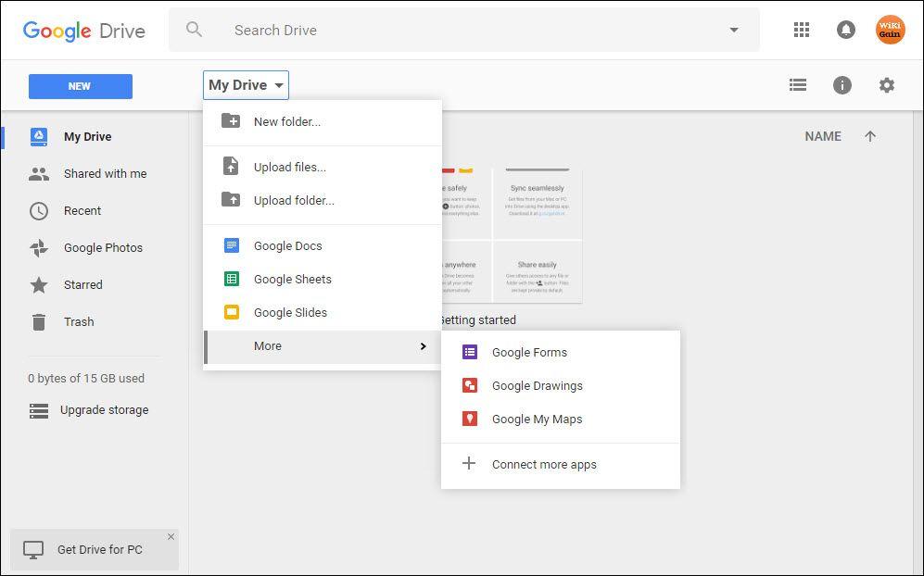
Task: Expand the More submenu arrow
Action: pos(423,346)
